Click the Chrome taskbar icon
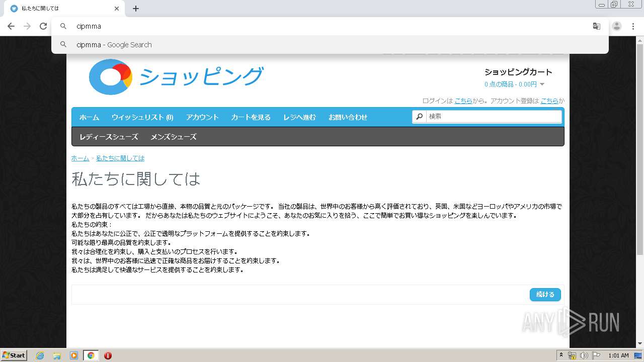This screenshot has width=644, height=362. [x=91, y=355]
